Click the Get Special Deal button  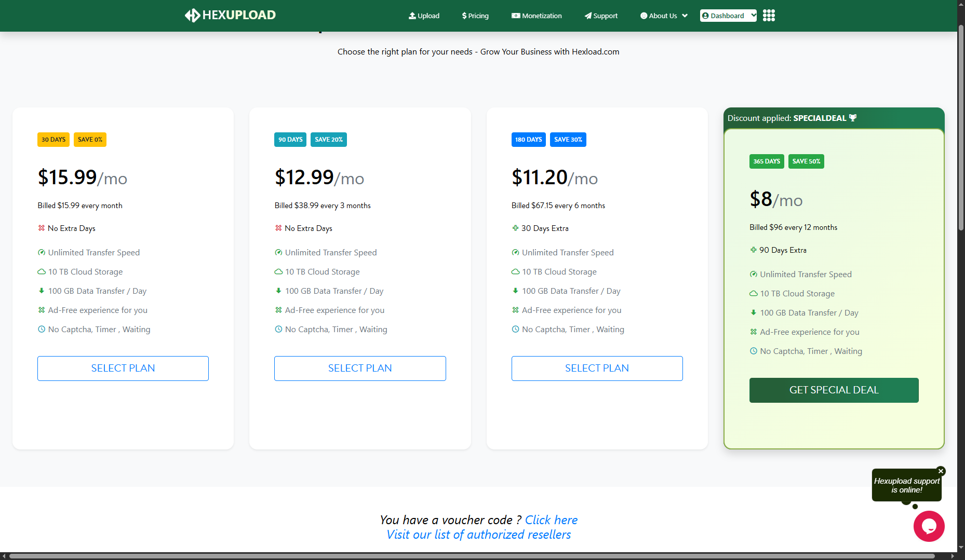pyautogui.click(x=834, y=390)
